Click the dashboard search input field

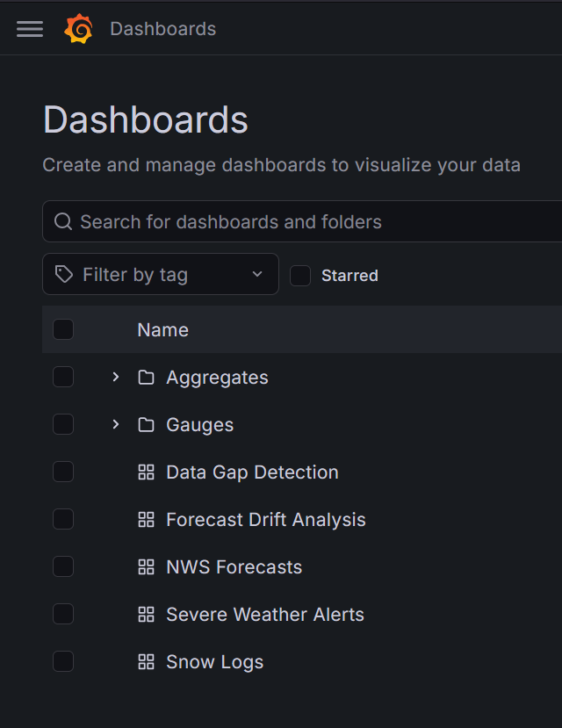pyautogui.click(x=263, y=221)
